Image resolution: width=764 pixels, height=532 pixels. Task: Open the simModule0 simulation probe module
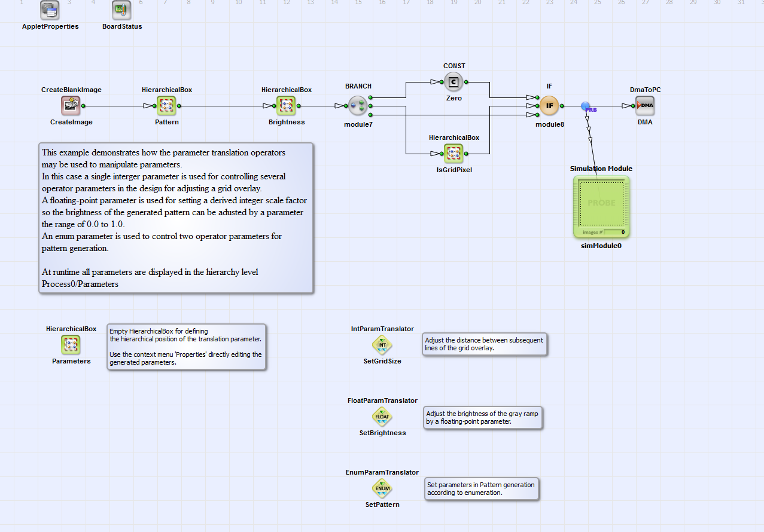coord(601,203)
